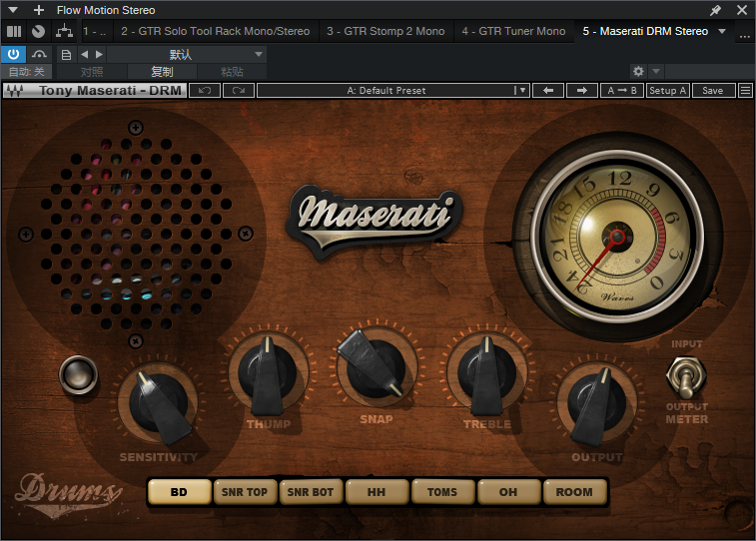This screenshot has width=756, height=541.
Task: Expand the preset list arrow beside Default Preset
Action: point(522,91)
